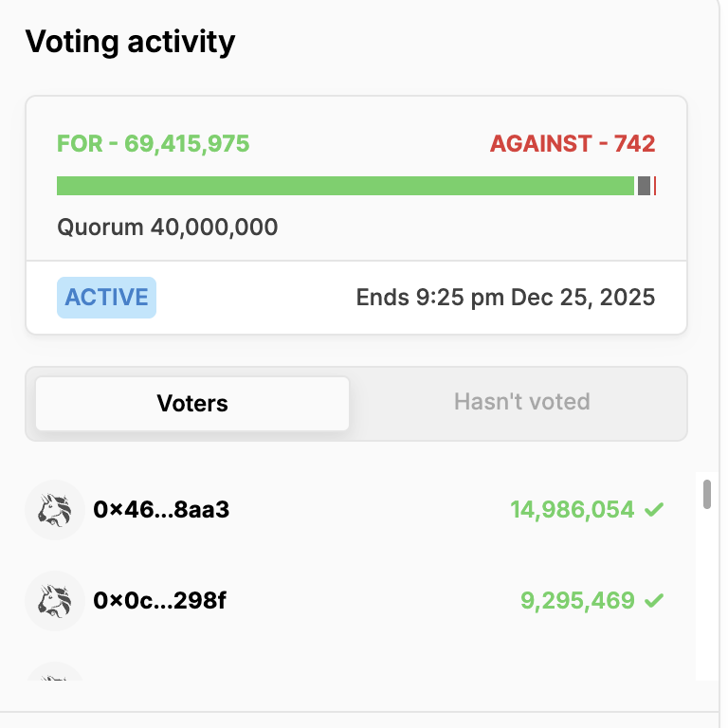Click the voters list scrollbar thumb
728x728 pixels.
coord(706,494)
